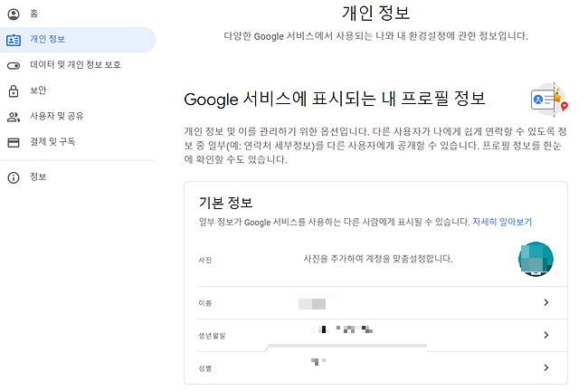Viewport: 588px width, 391px height.
Task: Click the profile card illustration
Action: [x=549, y=100]
